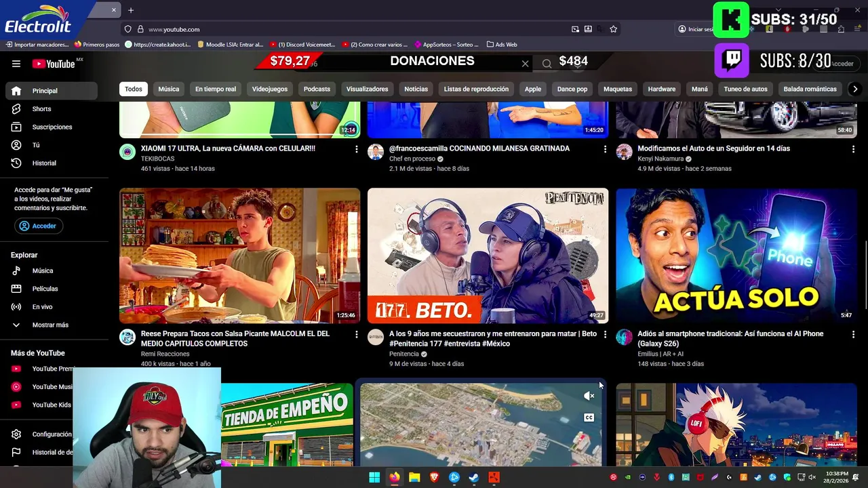The height and width of the screenshot is (488, 868).
Task: Open the 177 BETO Penitencia thumbnail
Action: [x=488, y=256]
